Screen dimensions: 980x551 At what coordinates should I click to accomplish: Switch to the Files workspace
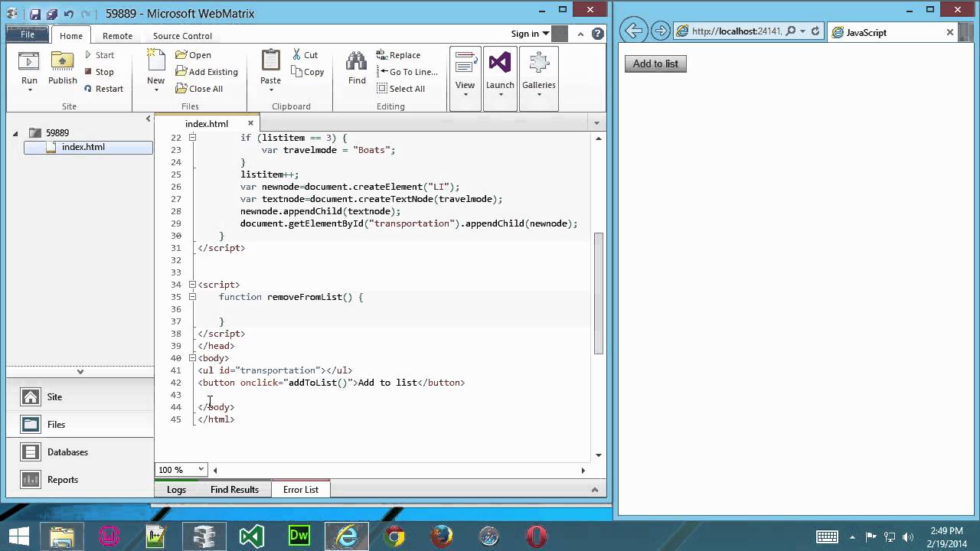tap(80, 425)
